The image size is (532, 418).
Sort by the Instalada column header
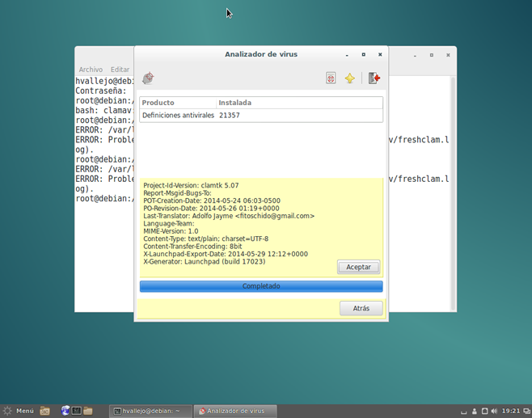(x=298, y=103)
